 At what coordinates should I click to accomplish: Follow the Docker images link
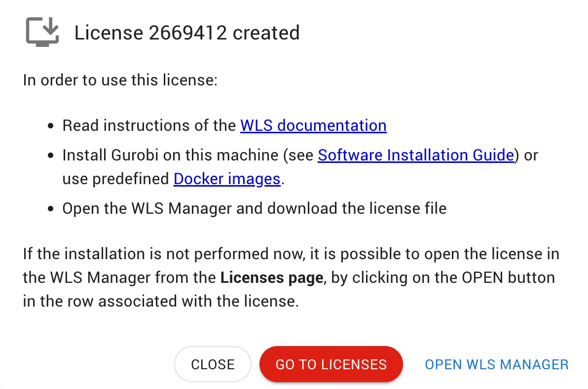tap(227, 179)
